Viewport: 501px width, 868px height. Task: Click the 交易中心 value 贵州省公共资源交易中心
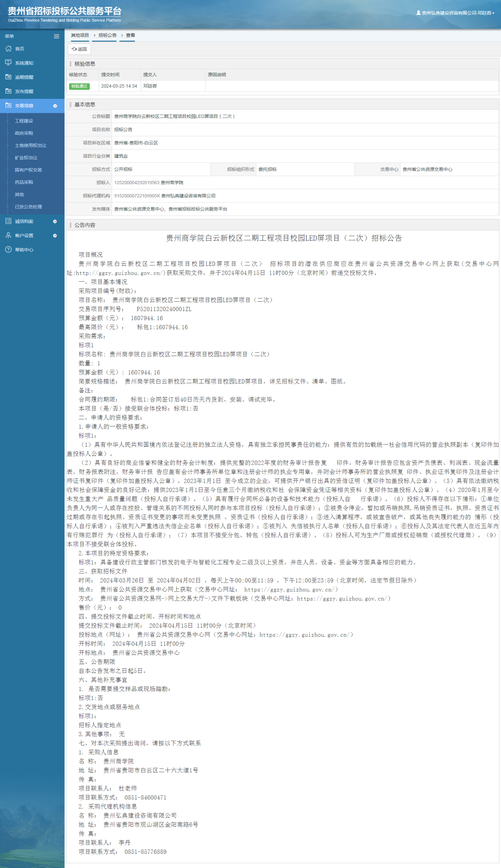click(428, 169)
